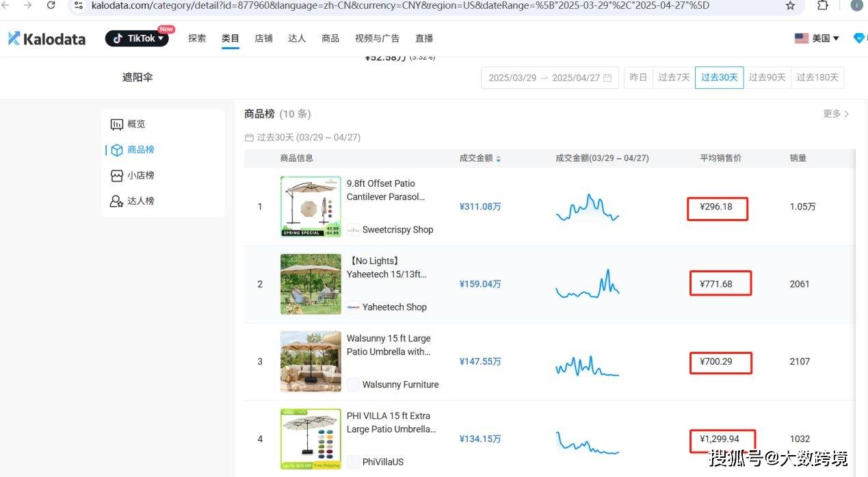Open the date range picker field

click(550, 77)
